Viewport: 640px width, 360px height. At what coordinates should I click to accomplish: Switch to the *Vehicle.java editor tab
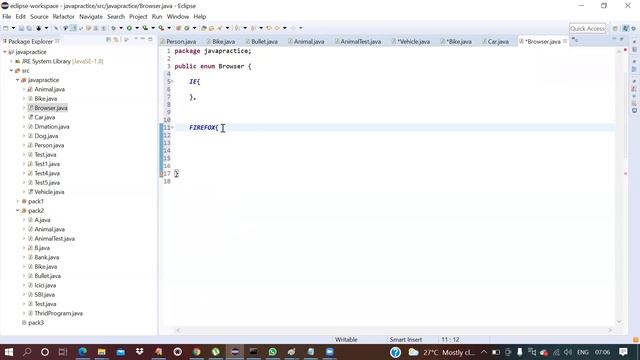tap(411, 42)
